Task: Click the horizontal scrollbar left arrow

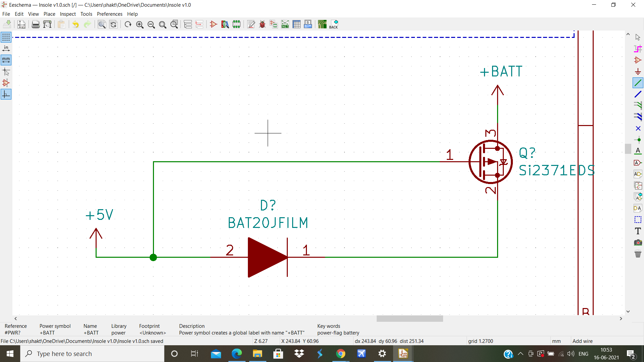Action: click(x=16, y=319)
